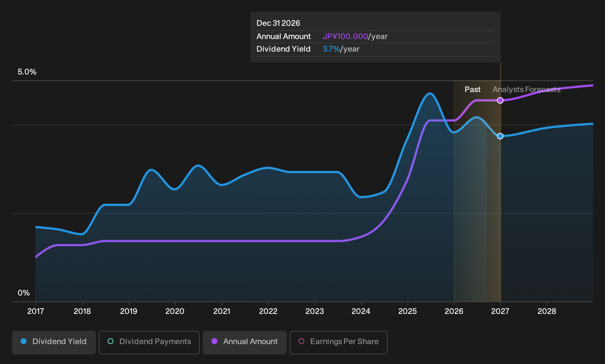Click the 5.0% y-axis label

(x=27, y=72)
